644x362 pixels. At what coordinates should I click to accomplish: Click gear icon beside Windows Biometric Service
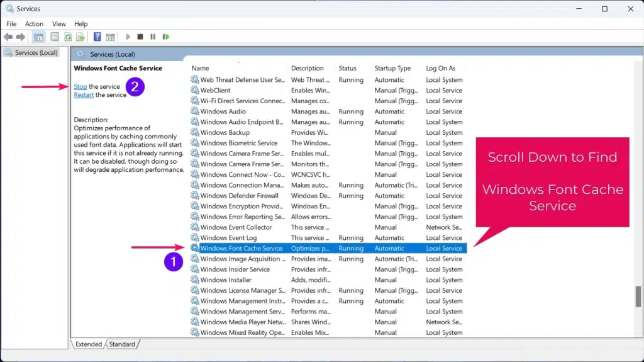(x=195, y=143)
